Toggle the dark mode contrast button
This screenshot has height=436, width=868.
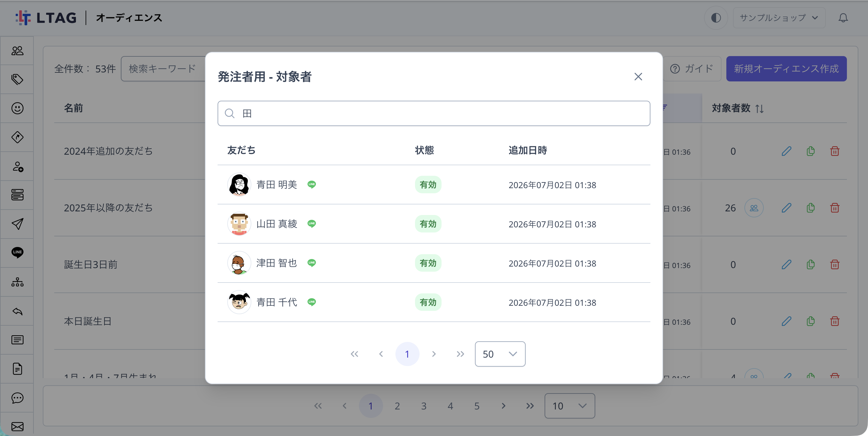coord(716,17)
